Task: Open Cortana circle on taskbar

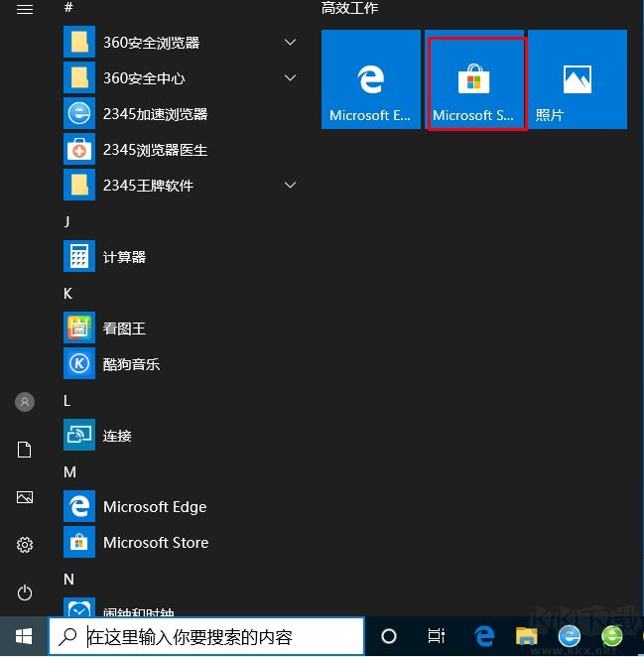Action: 389,636
